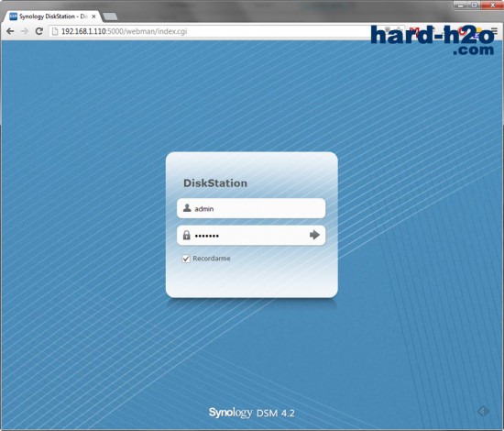Screen dimensions: 504x431
Task: Submit login with the arrow button
Action: 314,235
